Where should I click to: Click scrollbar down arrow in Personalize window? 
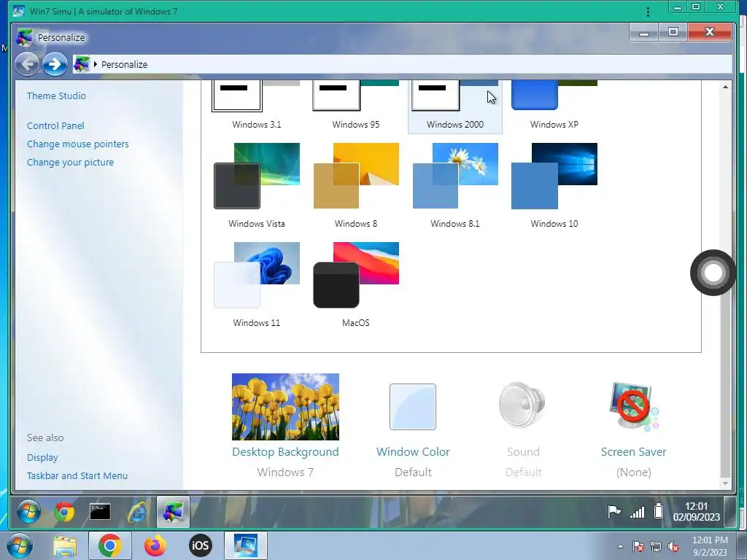pyautogui.click(x=725, y=483)
